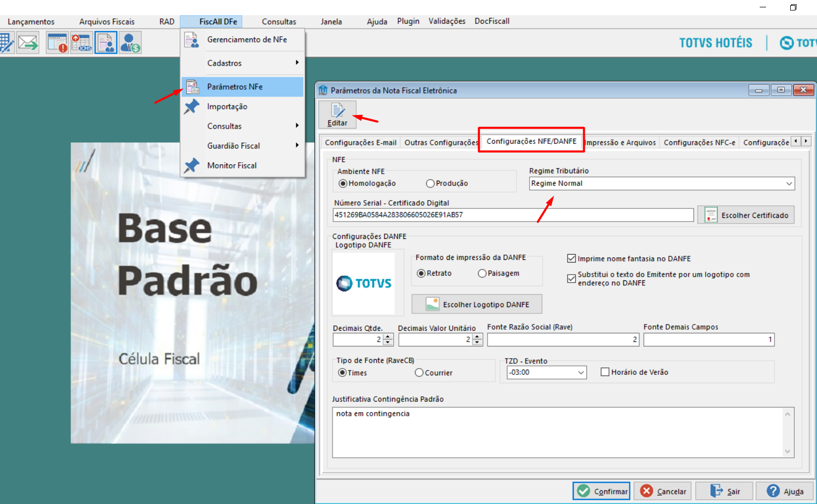
Task: Click the Número Serial certificate field
Action: click(x=513, y=215)
